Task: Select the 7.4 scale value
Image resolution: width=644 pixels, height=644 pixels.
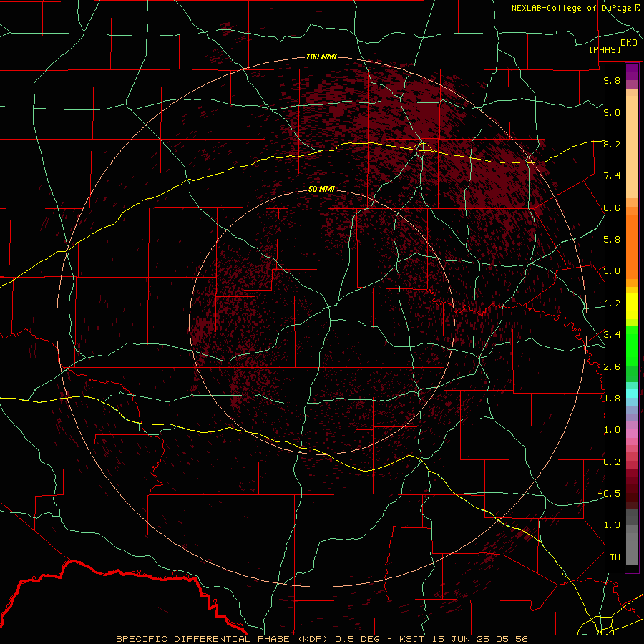Action: 612,176
